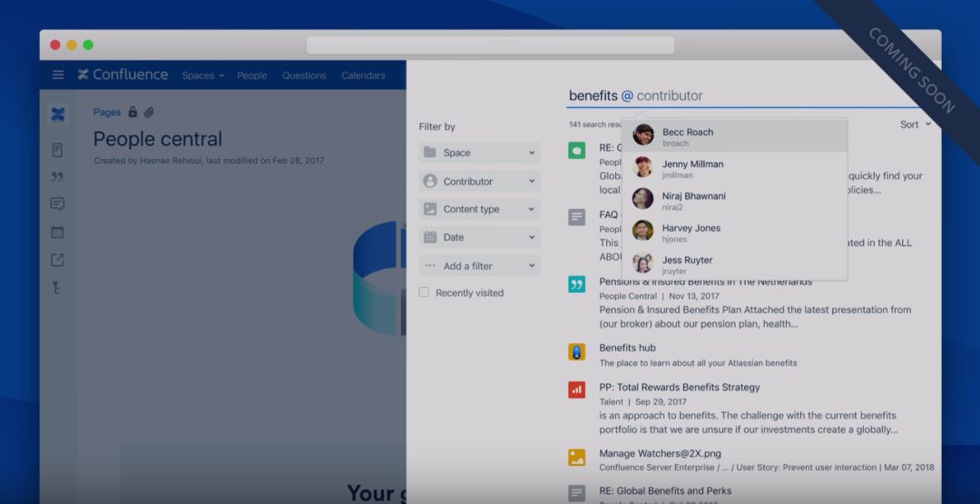980x504 pixels.
Task: Click the image icon for Manage Watchers@2X.png
Action: pyautogui.click(x=577, y=457)
